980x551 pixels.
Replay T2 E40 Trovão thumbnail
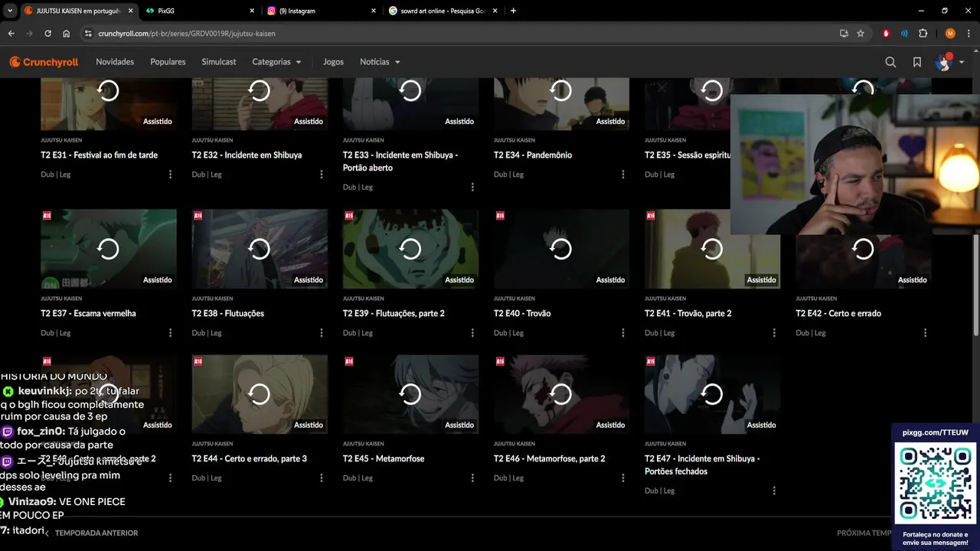561,249
